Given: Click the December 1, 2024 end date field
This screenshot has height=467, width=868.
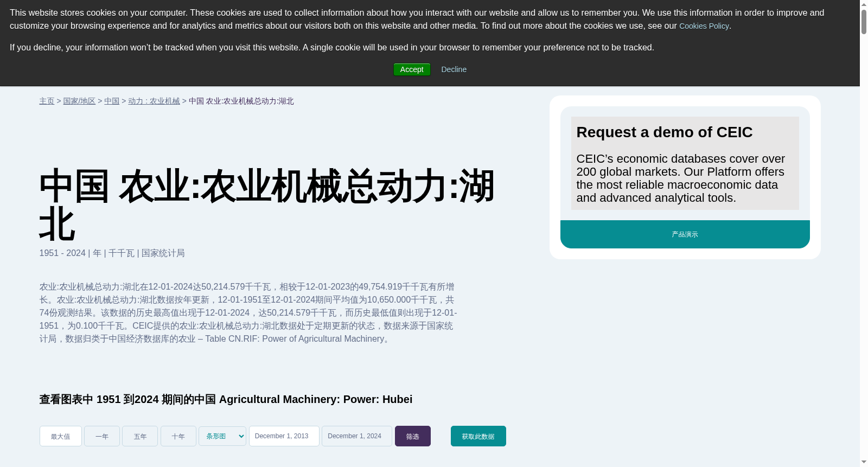Looking at the screenshot, I should click(357, 436).
